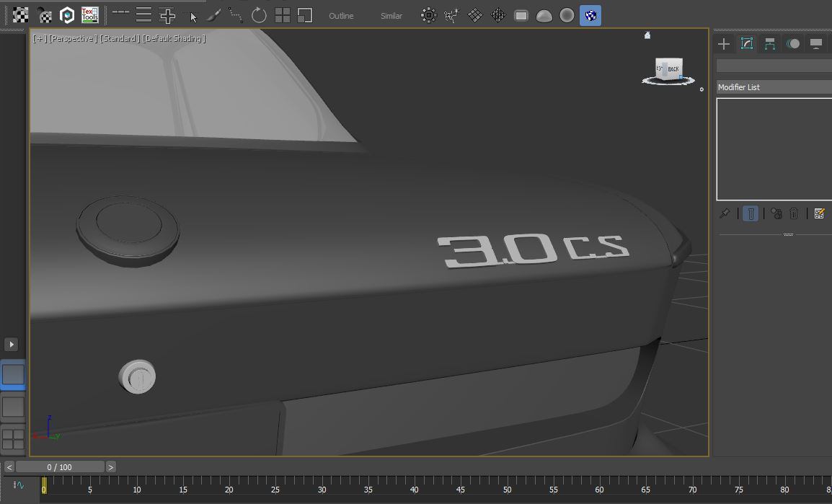
Task: Select the arrow pointer tool icon
Action: tap(193, 17)
